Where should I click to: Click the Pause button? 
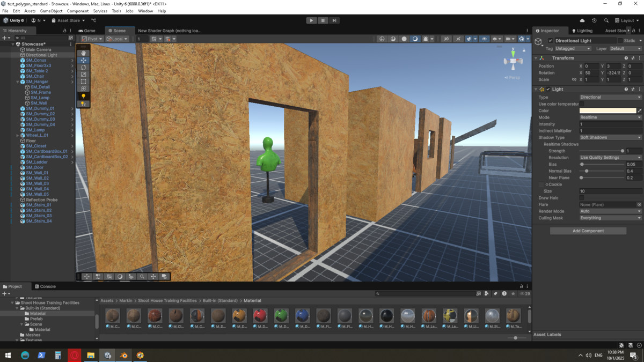point(323,20)
